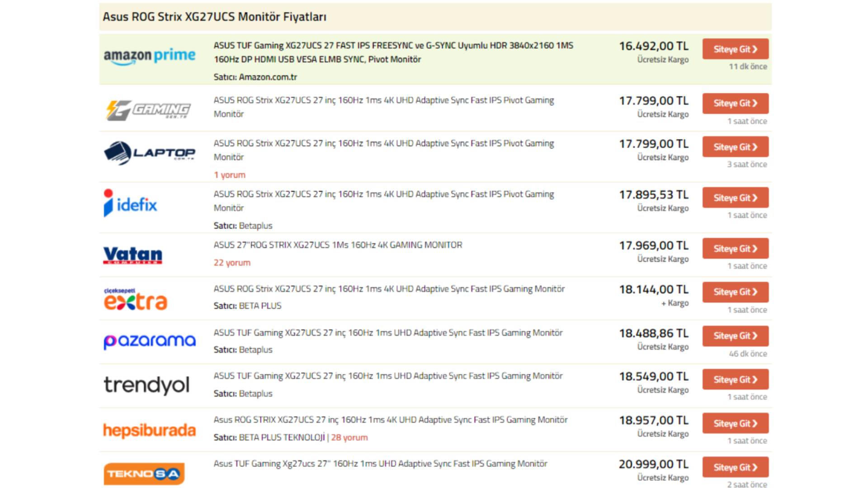The image size is (868, 488).
Task: Click 'Ücretsiz Kargo' under the Vatan price
Action: [663, 259]
